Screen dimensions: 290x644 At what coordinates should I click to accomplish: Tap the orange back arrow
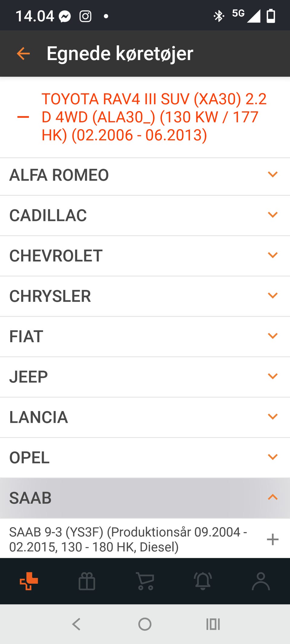[x=23, y=54]
